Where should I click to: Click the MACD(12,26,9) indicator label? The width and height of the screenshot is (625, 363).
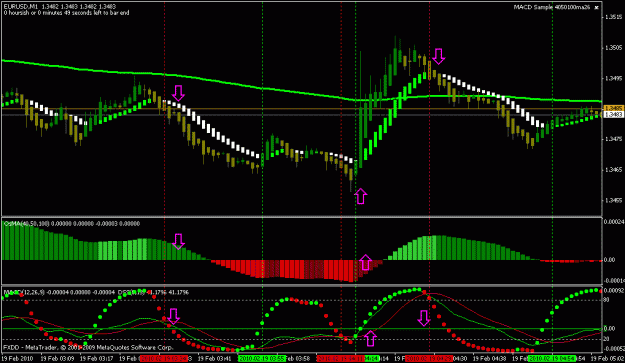(x=24, y=292)
